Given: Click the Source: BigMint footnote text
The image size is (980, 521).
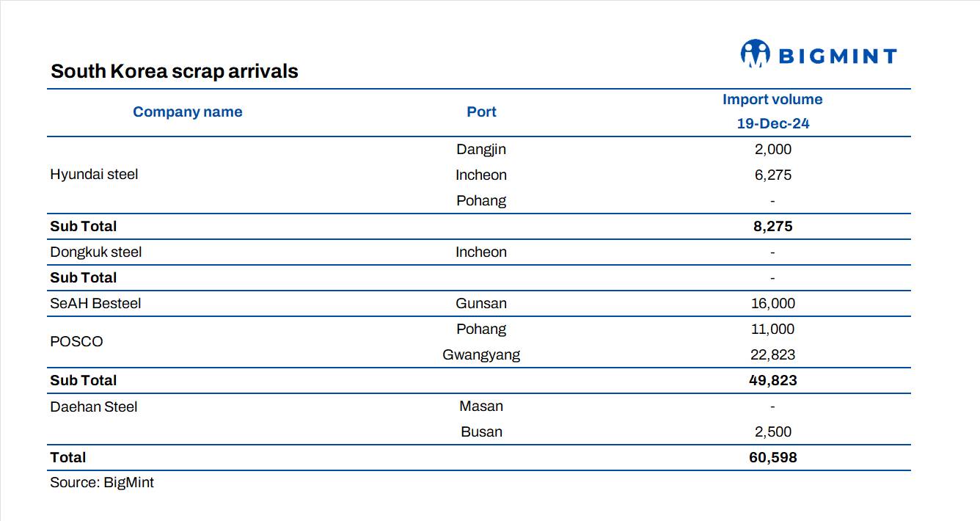Looking at the screenshot, I should (x=102, y=482).
